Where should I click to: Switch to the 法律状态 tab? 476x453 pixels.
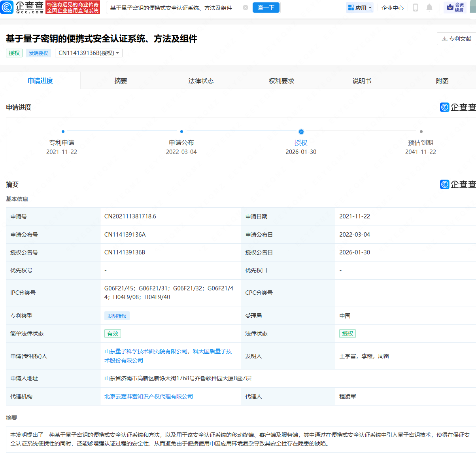click(201, 81)
